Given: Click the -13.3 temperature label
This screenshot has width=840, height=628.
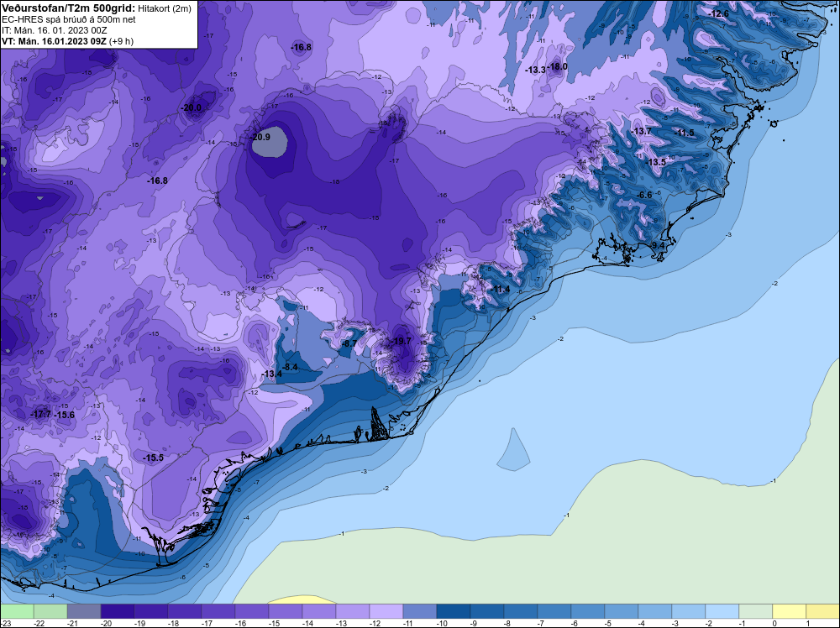Looking at the screenshot, I should (x=535, y=71).
